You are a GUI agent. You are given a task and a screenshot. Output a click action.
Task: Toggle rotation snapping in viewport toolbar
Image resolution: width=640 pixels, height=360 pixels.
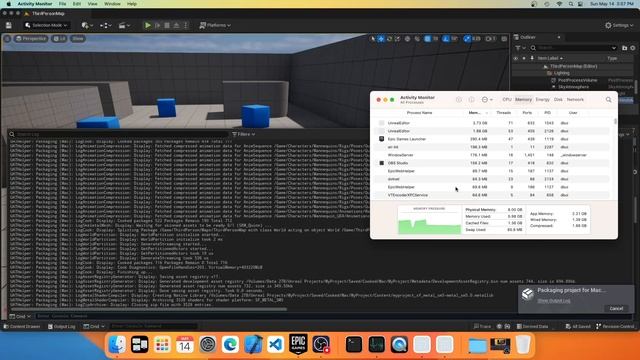(x=446, y=39)
